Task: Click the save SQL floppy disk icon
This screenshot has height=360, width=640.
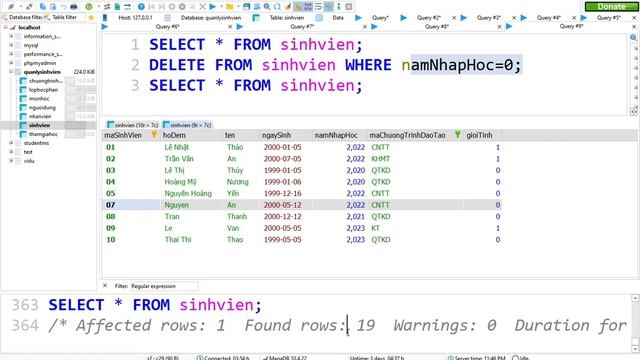Action: point(247,7)
